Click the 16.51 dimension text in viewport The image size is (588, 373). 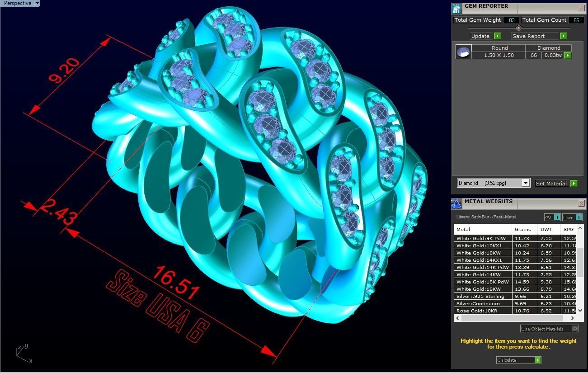tap(175, 283)
